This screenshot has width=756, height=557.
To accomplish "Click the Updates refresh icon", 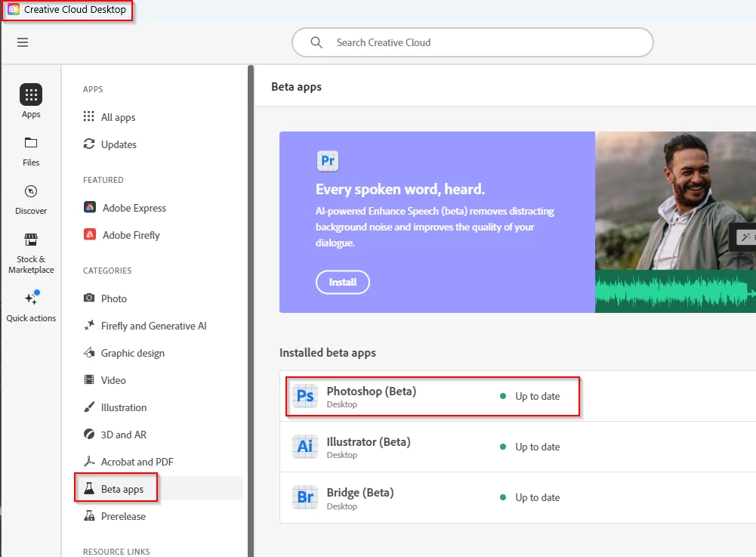I will (88, 144).
